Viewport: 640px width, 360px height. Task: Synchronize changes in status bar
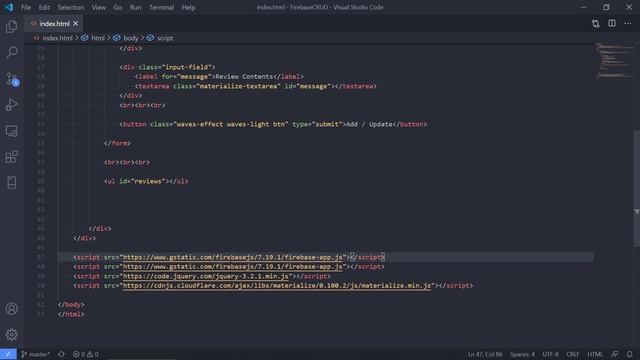(x=61, y=354)
